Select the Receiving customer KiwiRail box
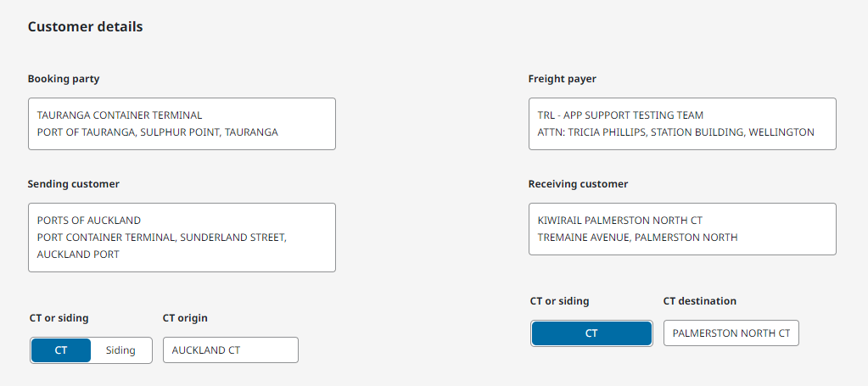This screenshot has height=386, width=868. 682,229
